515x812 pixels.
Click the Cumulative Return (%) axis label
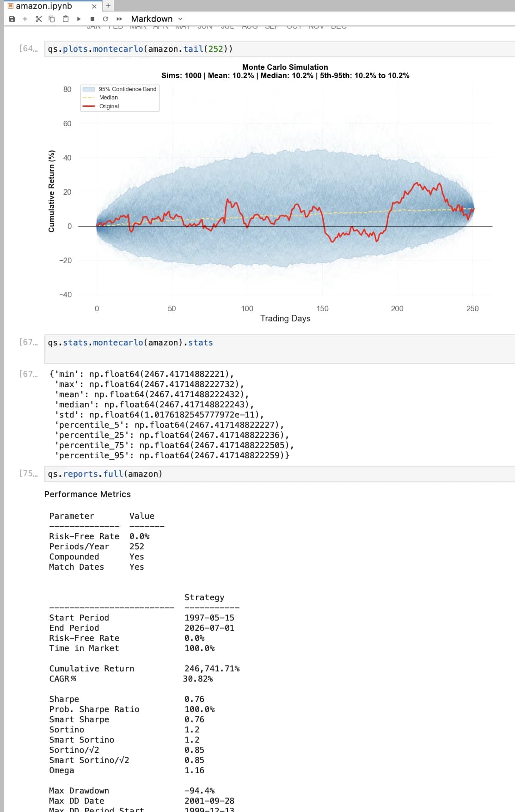click(51, 191)
